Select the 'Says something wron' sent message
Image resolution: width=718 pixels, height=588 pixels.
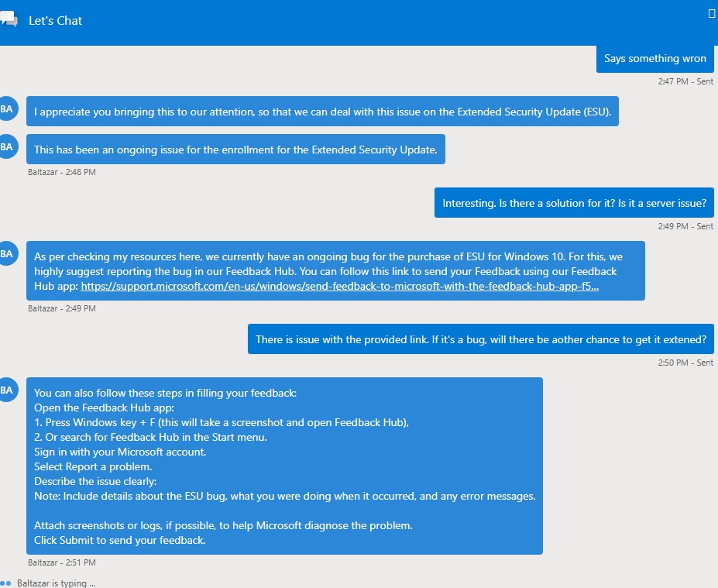pyautogui.click(x=654, y=58)
